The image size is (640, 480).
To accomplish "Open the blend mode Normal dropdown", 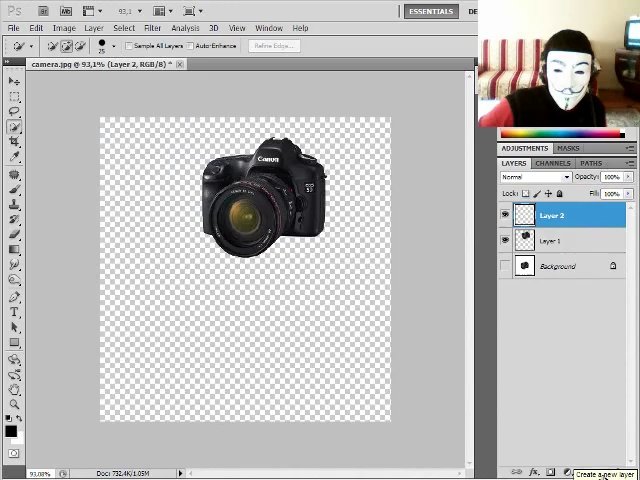I will [x=536, y=177].
